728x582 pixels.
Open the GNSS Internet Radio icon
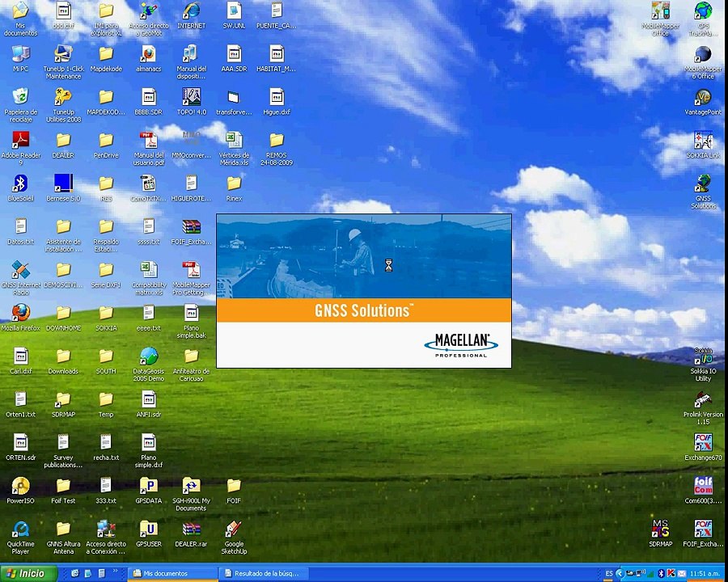(20, 270)
